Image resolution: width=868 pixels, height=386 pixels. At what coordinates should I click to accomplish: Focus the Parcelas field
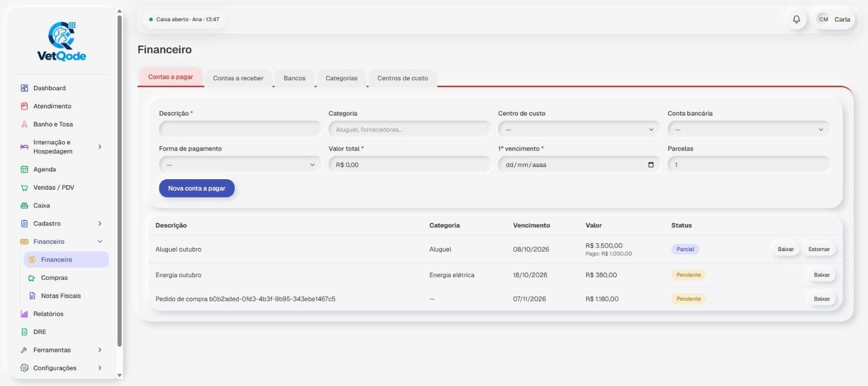[749, 165]
